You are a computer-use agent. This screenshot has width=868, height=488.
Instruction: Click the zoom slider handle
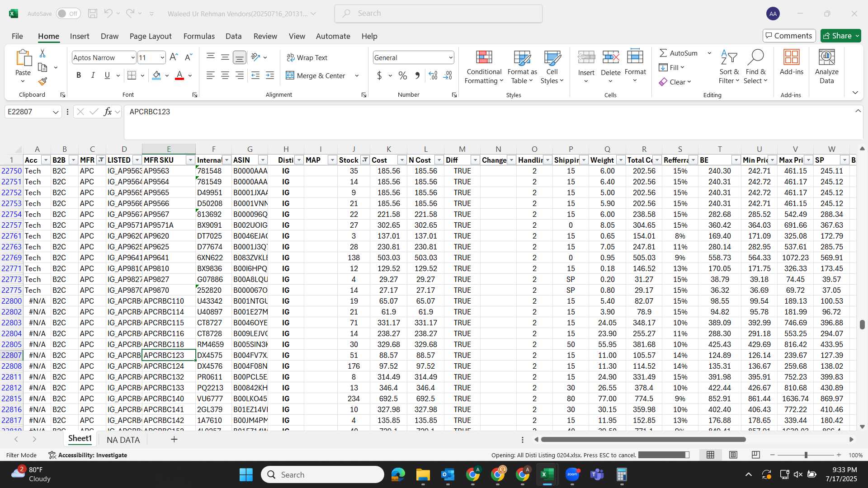[x=806, y=455]
